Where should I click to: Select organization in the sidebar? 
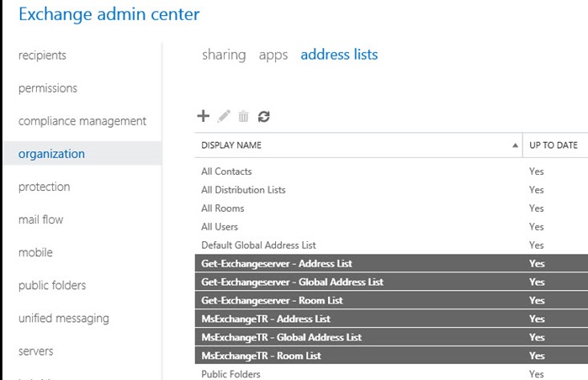pyautogui.click(x=82, y=153)
